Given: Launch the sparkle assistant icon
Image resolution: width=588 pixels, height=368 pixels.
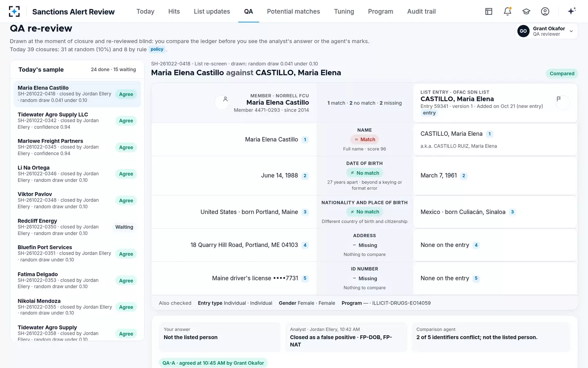Looking at the screenshot, I should click(572, 11).
